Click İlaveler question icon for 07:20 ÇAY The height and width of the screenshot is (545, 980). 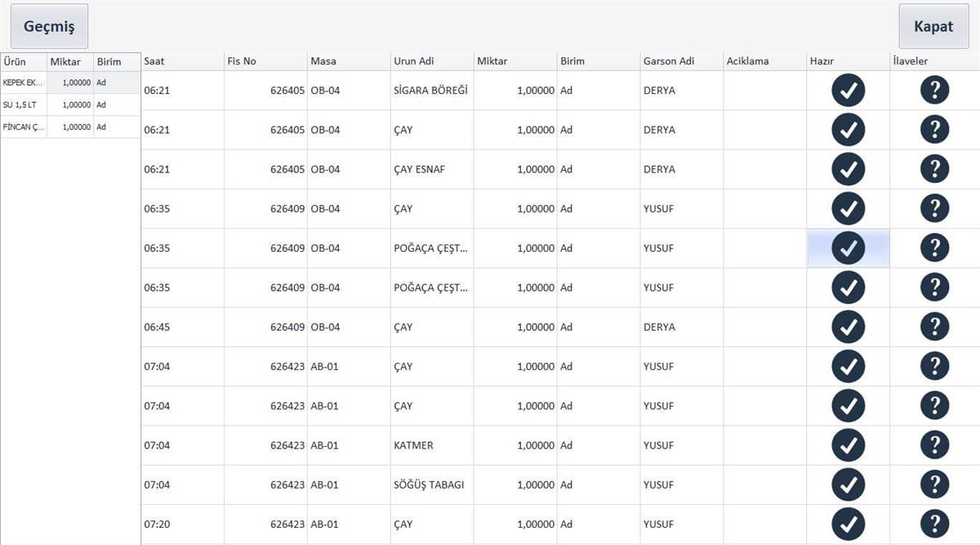point(934,524)
